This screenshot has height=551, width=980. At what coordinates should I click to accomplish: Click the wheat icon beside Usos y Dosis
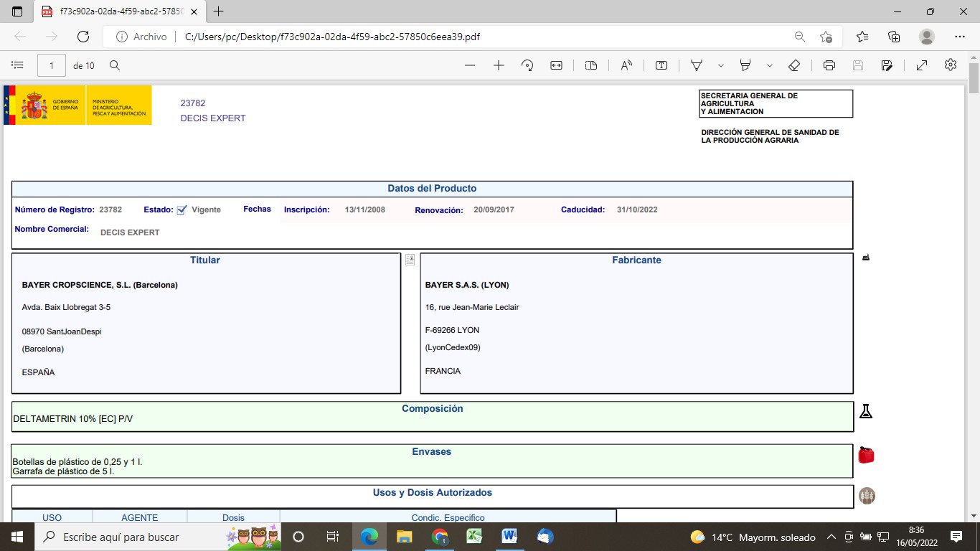pyautogui.click(x=867, y=496)
